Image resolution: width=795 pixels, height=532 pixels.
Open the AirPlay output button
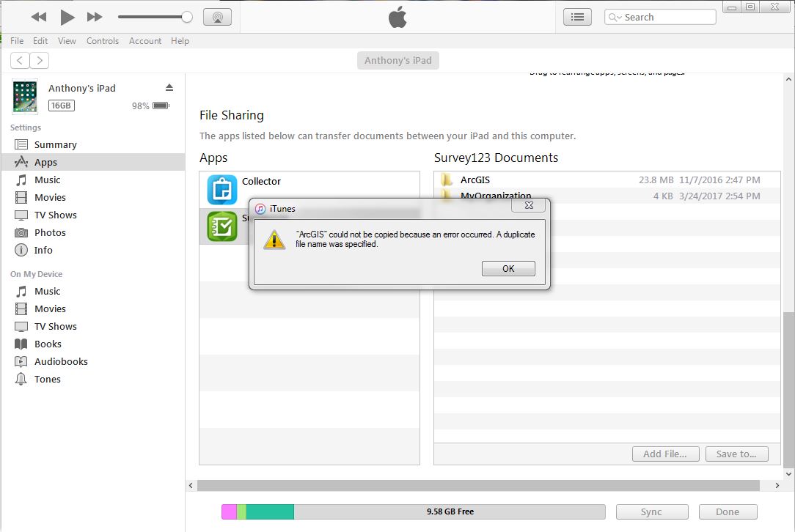tap(218, 18)
